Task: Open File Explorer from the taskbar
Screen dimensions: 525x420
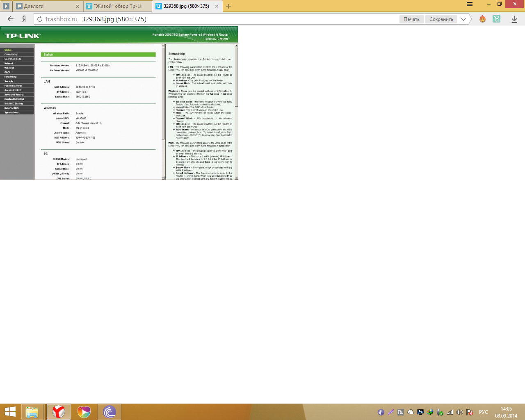Action: pyautogui.click(x=32, y=412)
